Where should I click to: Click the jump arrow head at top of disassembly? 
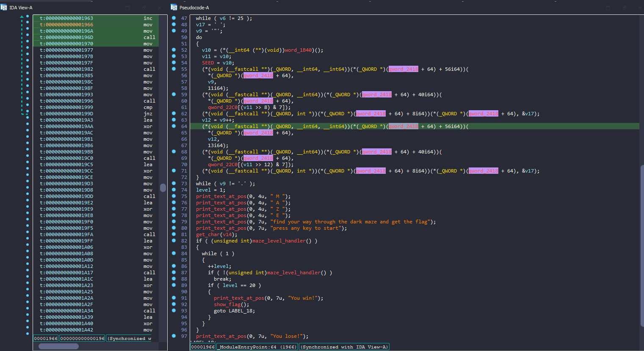pyautogui.click(x=22, y=17)
